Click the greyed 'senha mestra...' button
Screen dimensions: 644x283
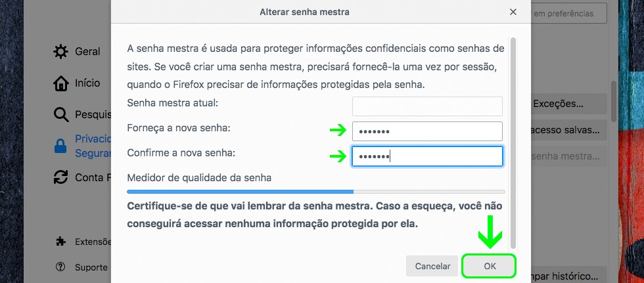click(x=565, y=157)
